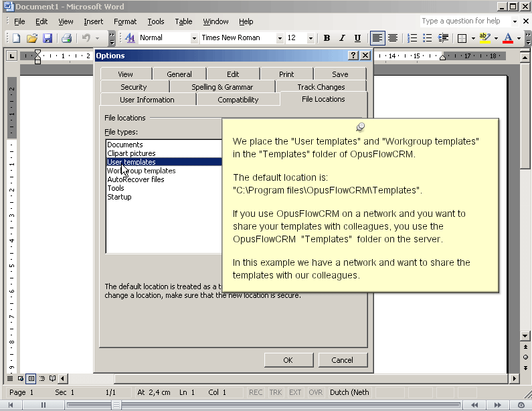Switch to Spelling & Grammar tab

(x=222, y=87)
